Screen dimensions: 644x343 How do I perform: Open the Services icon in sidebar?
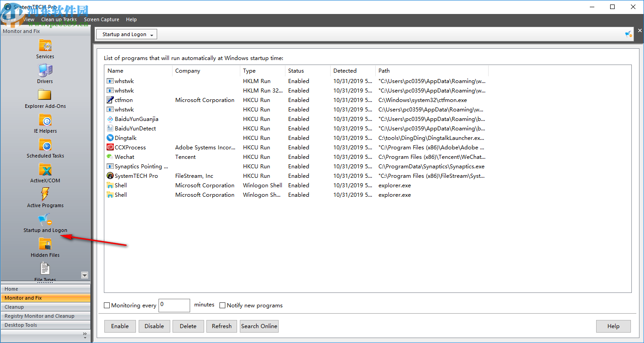coord(45,46)
